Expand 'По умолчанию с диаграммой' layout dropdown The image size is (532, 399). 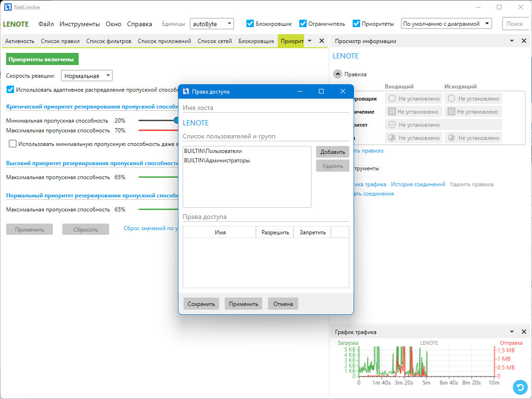pos(446,24)
